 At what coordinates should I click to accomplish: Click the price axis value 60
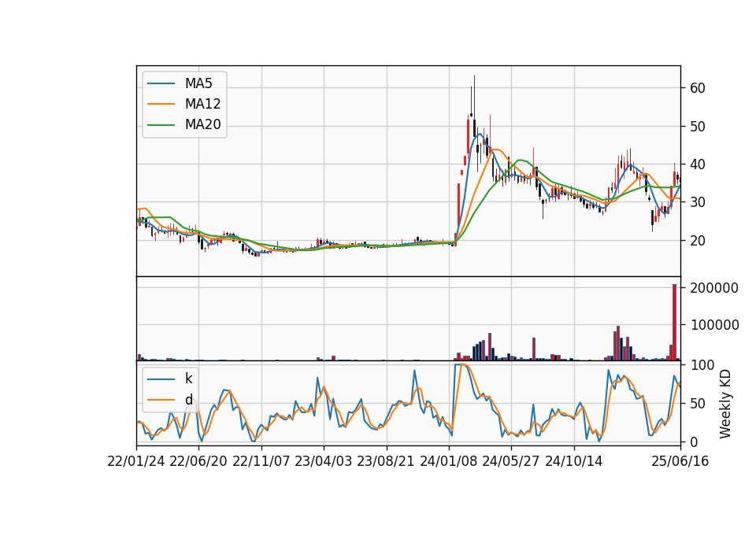click(698, 88)
